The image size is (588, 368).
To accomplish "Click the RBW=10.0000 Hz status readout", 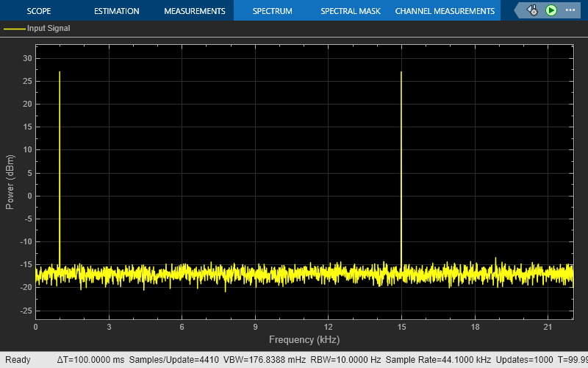I will point(345,360).
